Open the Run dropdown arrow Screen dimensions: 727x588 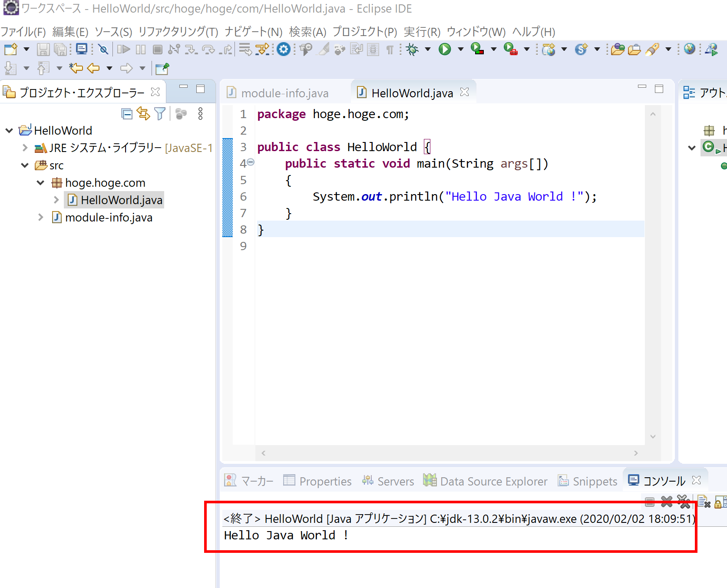point(461,49)
